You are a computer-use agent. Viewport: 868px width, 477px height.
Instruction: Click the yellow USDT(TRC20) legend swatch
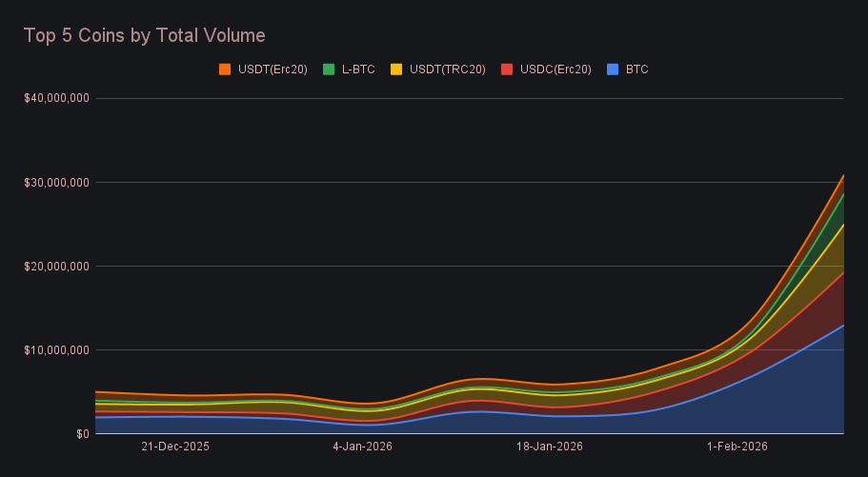396,70
